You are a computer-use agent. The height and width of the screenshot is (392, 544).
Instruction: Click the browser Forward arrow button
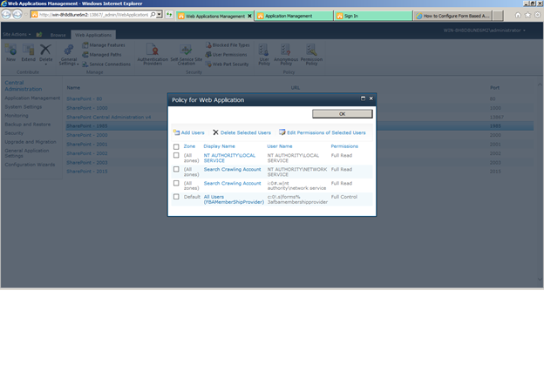(x=17, y=15)
